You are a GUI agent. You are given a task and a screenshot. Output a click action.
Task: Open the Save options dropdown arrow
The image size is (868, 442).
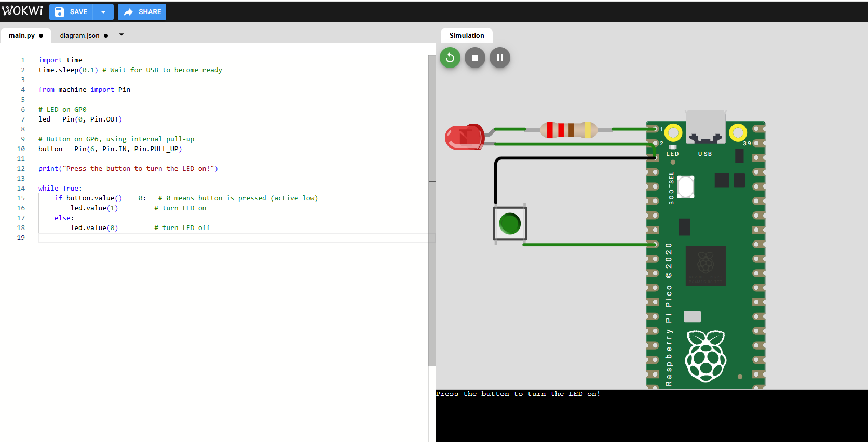click(103, 11)
